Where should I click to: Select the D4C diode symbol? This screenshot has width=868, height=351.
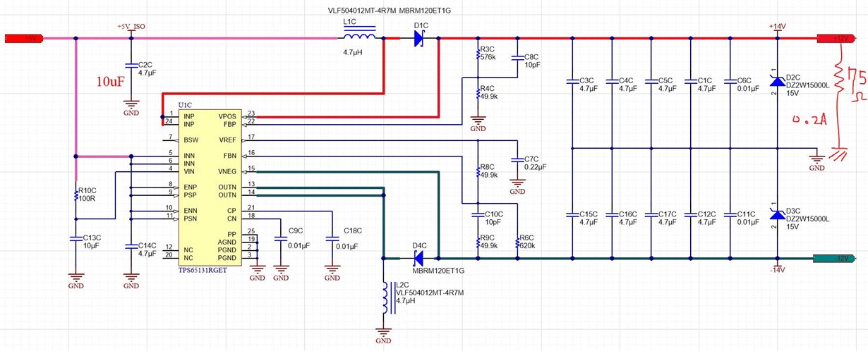418,257
